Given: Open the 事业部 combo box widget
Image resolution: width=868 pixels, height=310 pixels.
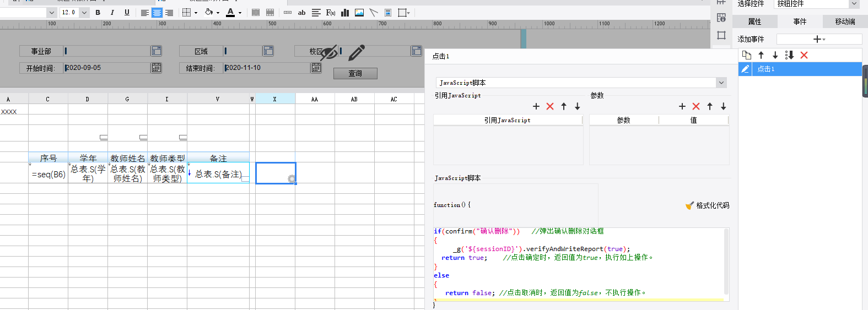Looking at the screenshot, I should click(157, 51).
